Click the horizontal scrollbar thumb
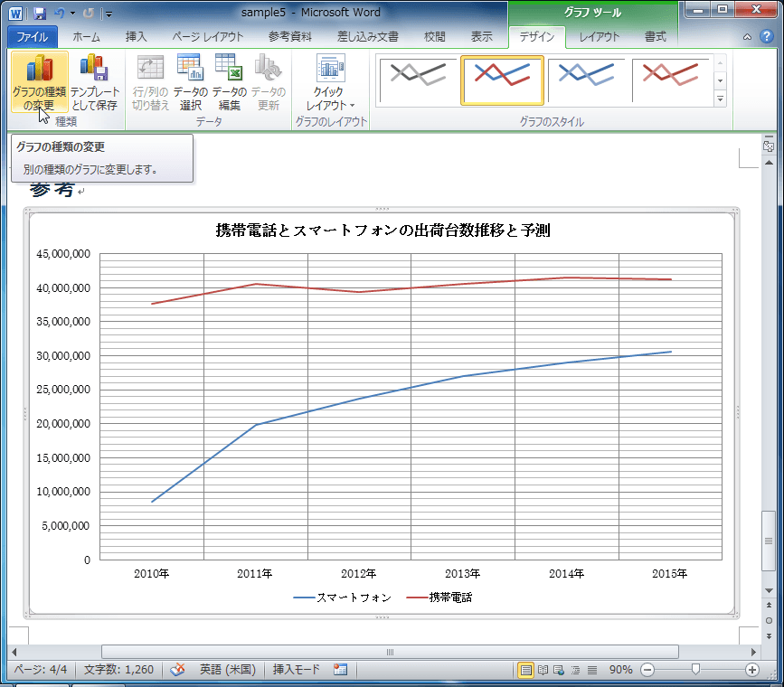 390,652
